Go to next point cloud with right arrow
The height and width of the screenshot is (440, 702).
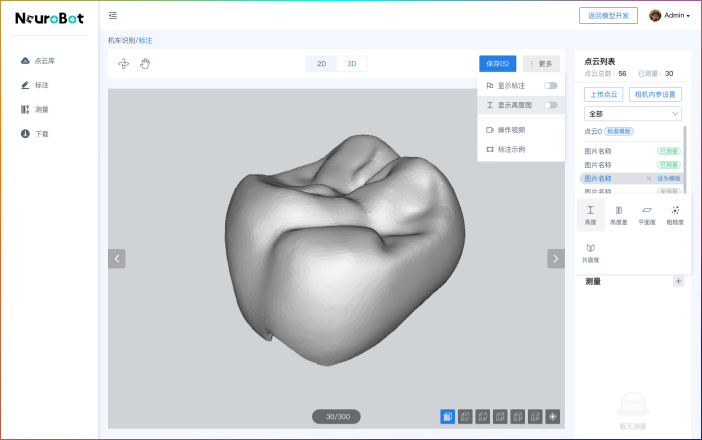click(x=556, y=259)
